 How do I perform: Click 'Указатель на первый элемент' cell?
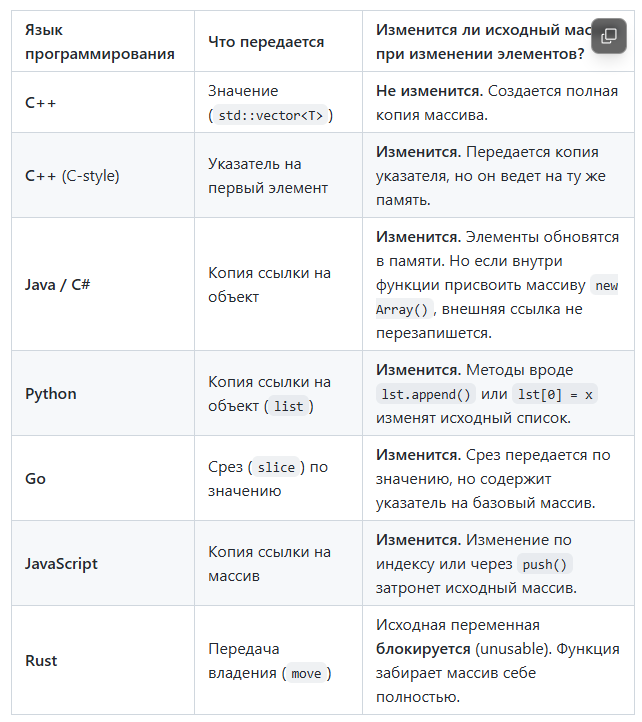tap(268, 175)
